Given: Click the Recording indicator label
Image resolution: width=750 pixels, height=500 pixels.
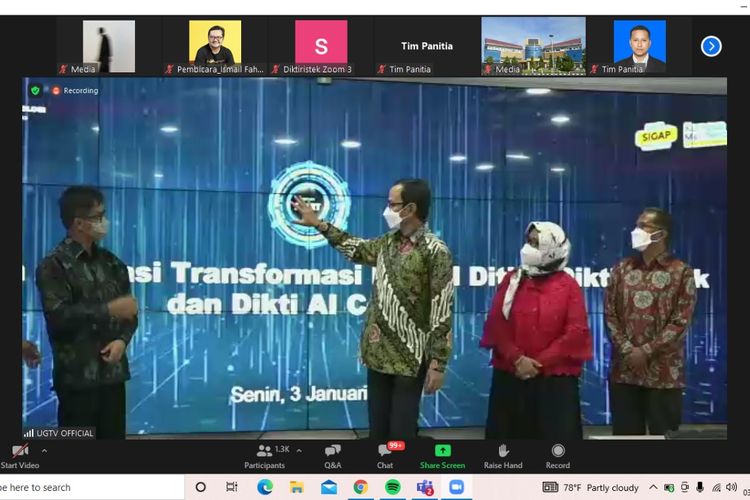Looking at the screenshot, I should point(80,90).
